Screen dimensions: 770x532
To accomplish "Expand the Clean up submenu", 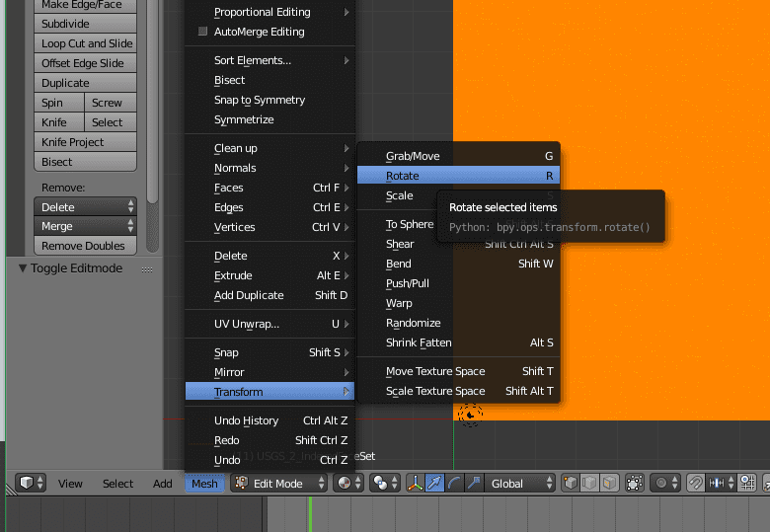I will tap(269, 148).
